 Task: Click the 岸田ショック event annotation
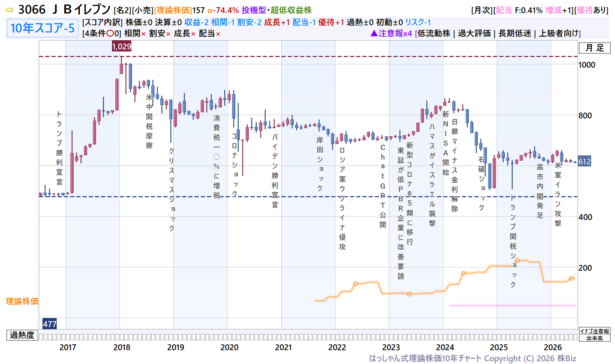coord(320,164)
